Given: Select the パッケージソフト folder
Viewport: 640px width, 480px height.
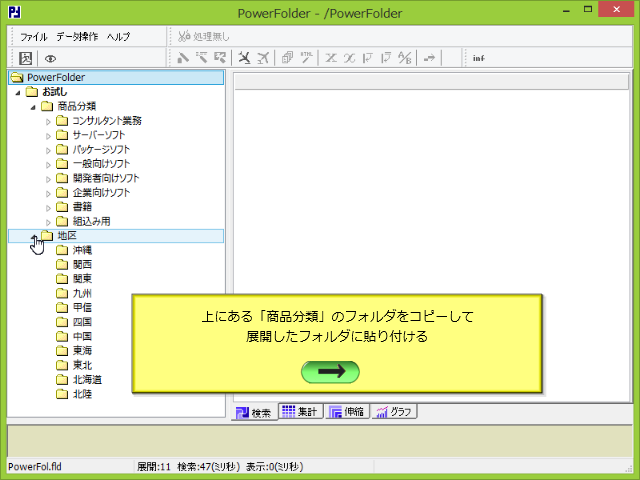Looking at the screenshot, I should pyautogui.click(x=101, y=149).
